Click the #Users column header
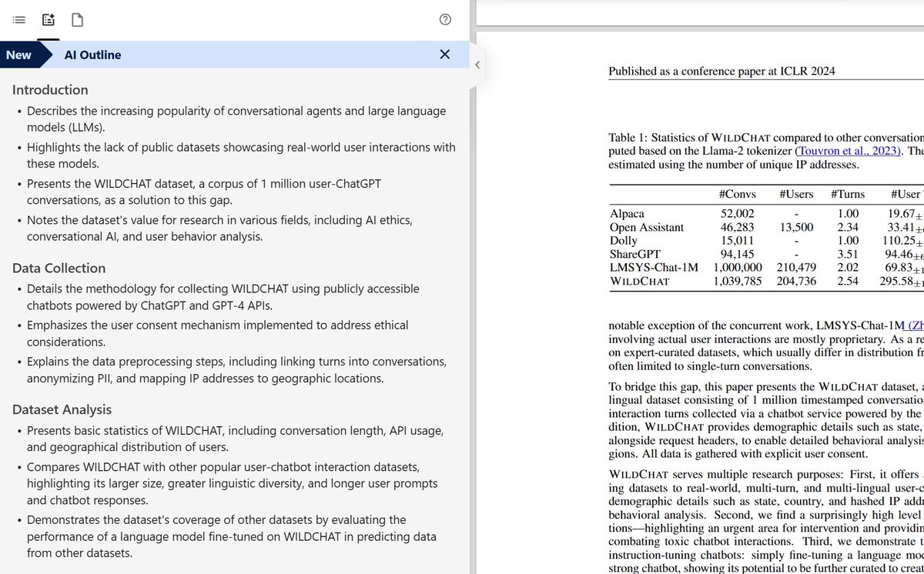 pyautogui.click(x=796, y=195)
